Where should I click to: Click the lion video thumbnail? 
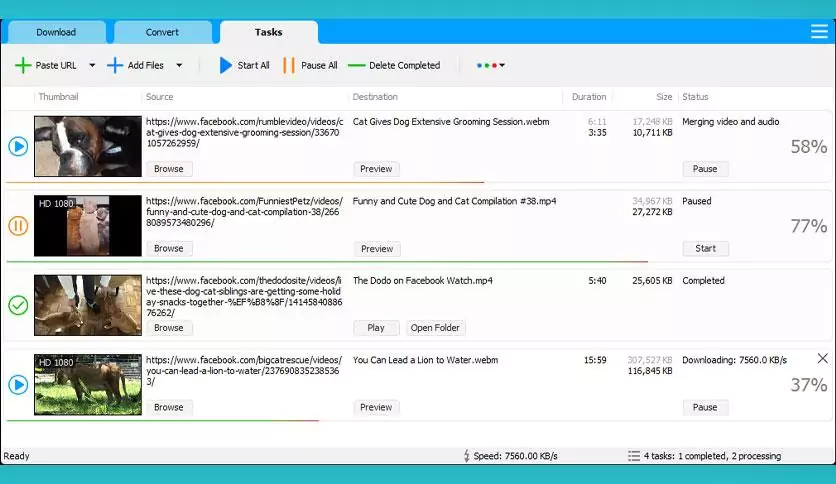pos(88,384)
